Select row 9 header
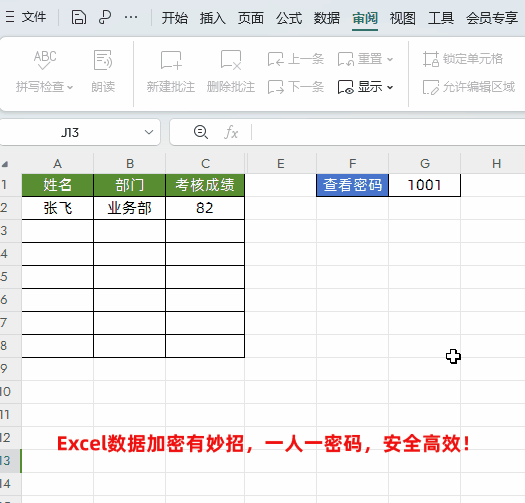 [11, 369]
